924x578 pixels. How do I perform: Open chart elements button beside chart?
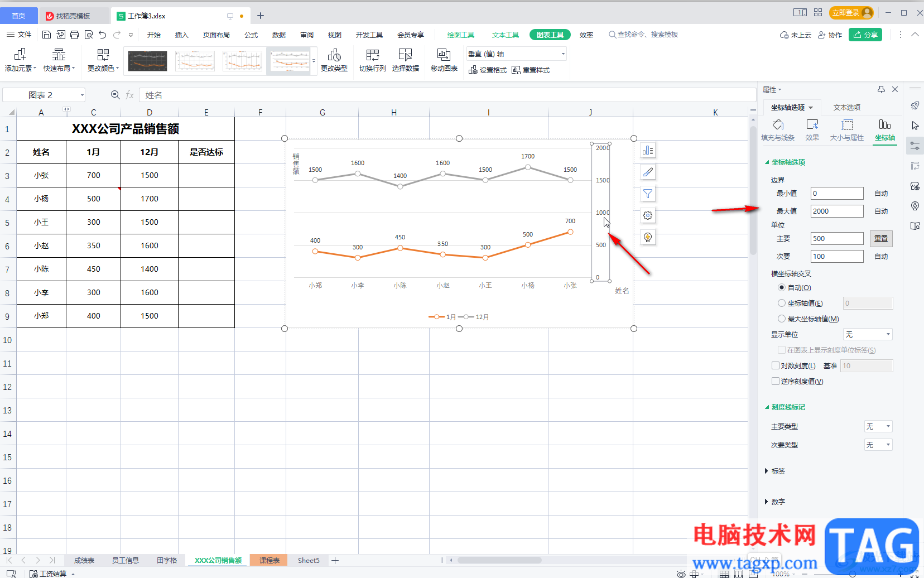tap(648, 151)
